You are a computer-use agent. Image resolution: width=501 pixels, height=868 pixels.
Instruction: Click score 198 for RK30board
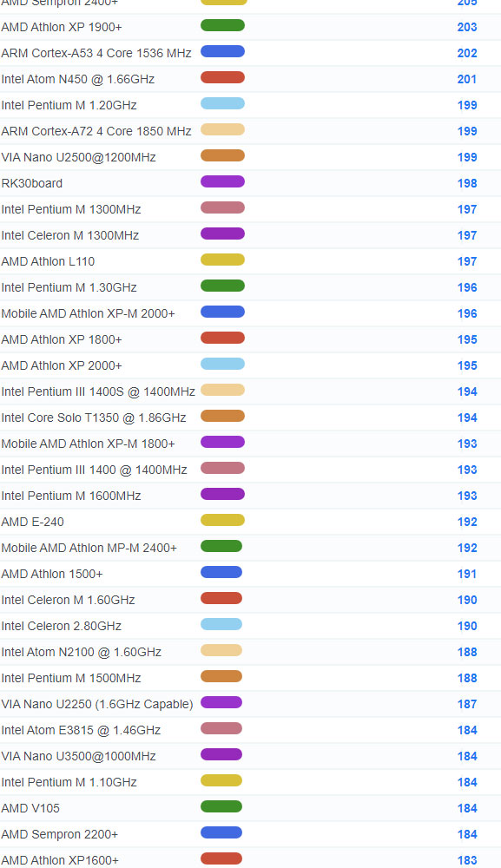(467, 183)
